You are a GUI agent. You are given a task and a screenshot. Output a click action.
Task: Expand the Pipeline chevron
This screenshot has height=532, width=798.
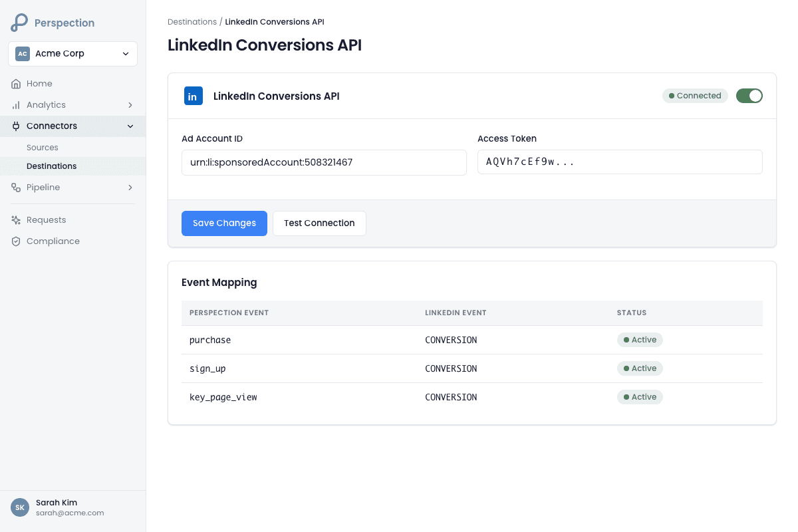[130, 188]
